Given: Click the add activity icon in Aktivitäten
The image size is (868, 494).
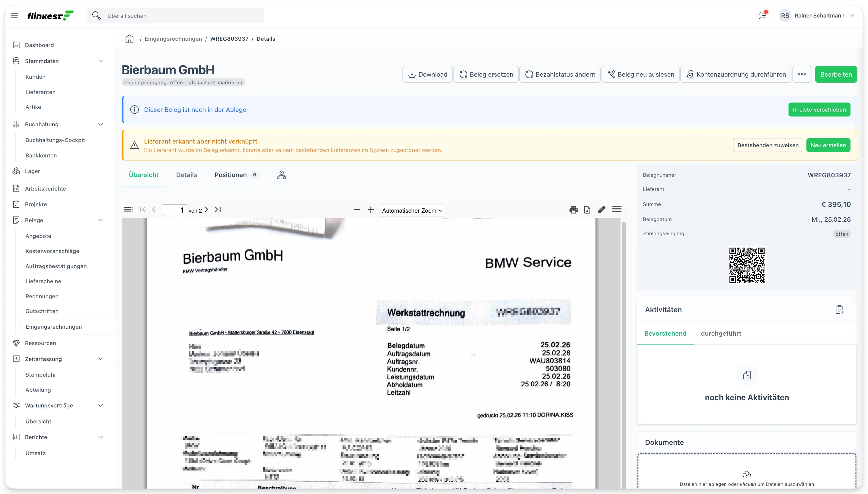Looking at the screenshot, I should 839,309.
